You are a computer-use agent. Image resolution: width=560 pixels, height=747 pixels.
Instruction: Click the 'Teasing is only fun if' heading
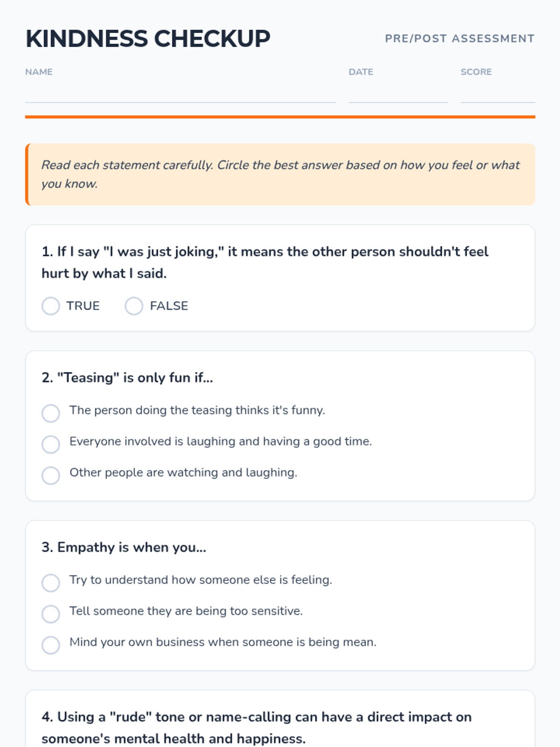(x=127, y=378)
